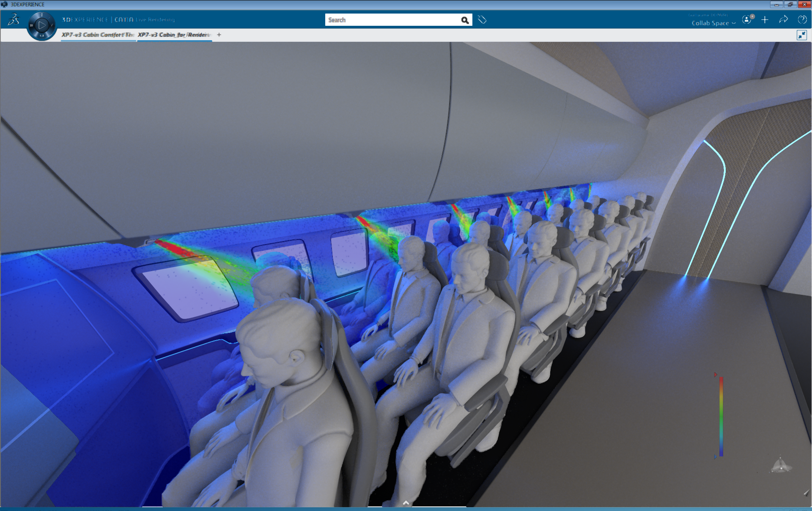Click the search magnifier icon

coord(465,20)
